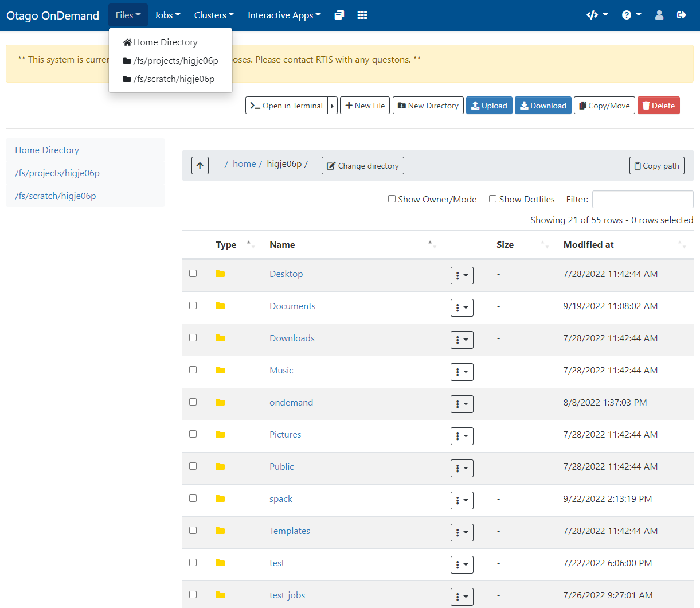Open the test_jobs folder link

pyautogui.click(x=287, y=595)
